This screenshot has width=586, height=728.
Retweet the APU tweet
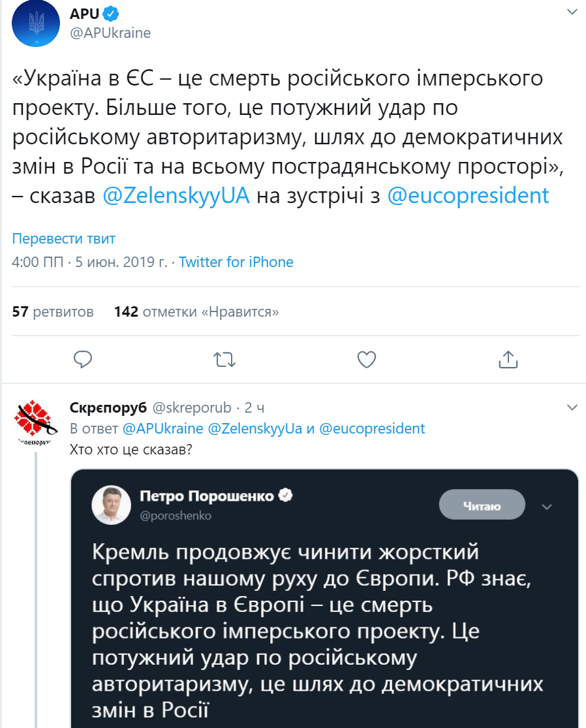tap(224, 358)
